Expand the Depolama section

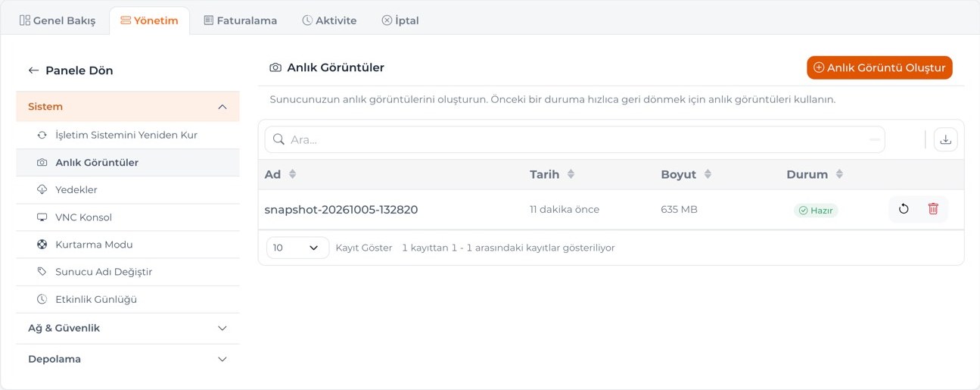(x=128, y=359)
